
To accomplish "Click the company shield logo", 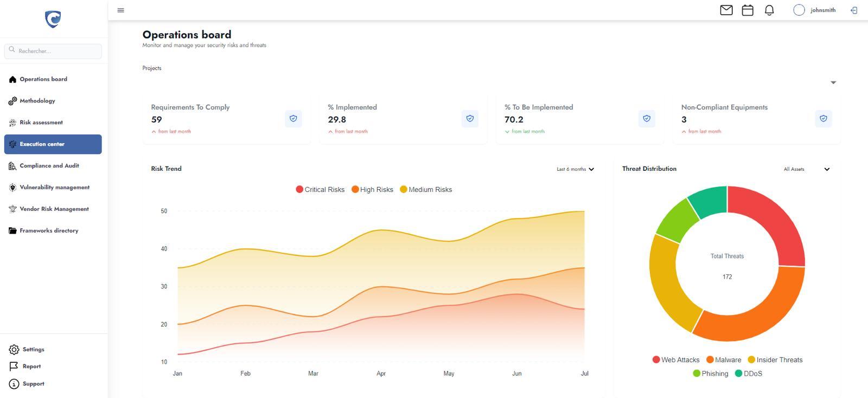I will pyautogui.click(x=53, y=20).
